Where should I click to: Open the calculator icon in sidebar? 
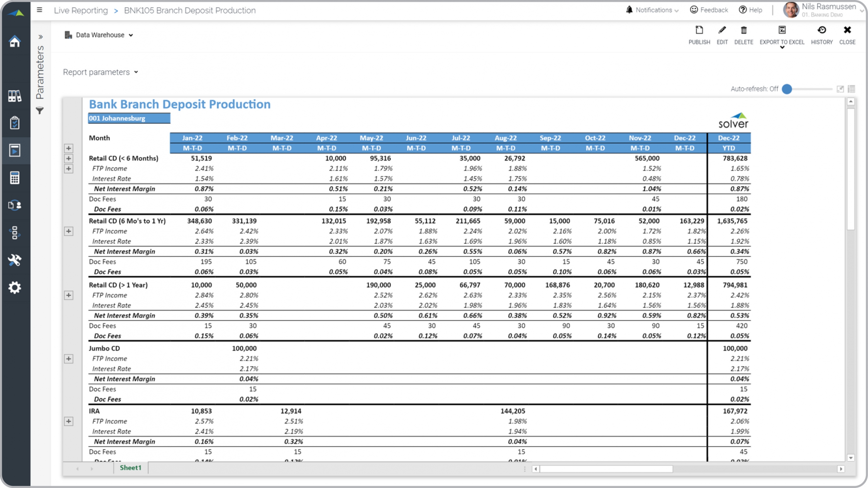click(x=15, y=178)
